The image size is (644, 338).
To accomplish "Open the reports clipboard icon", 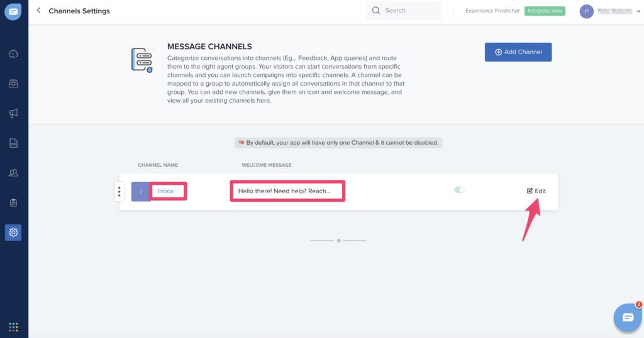I will click(x=14, y=203).
